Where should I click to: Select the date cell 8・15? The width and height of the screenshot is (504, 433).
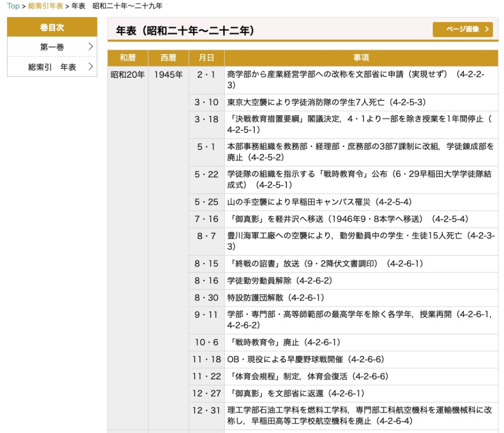(206, 264)
